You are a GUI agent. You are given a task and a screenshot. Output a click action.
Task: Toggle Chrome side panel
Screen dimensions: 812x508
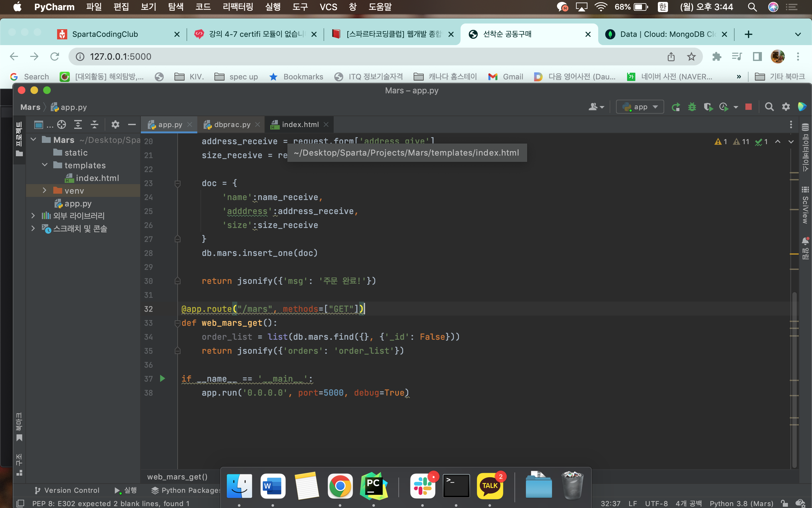point(757,57)
